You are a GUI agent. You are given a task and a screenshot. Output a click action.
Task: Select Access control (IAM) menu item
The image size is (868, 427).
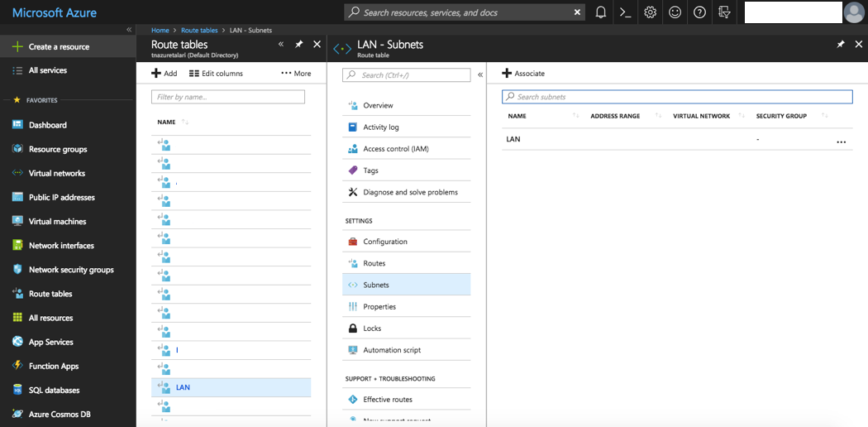[x=395, y=149]
